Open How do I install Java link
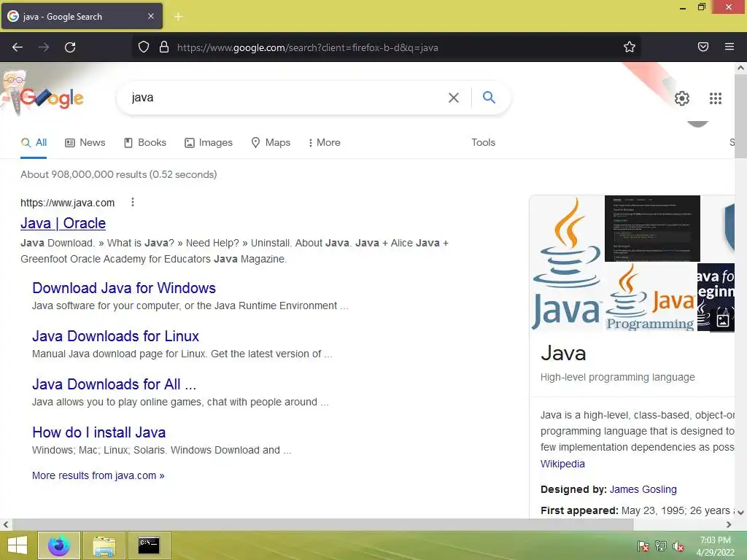Viewport: 747px width, 560px height. coord(98,432)
